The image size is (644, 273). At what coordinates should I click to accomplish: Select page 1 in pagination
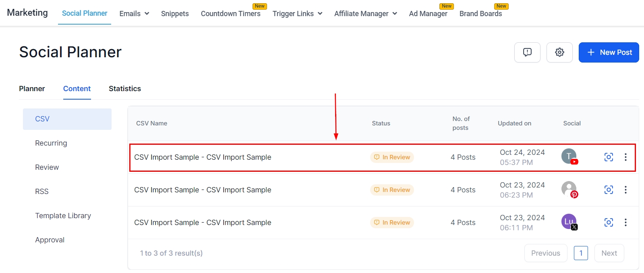[581, 253]
